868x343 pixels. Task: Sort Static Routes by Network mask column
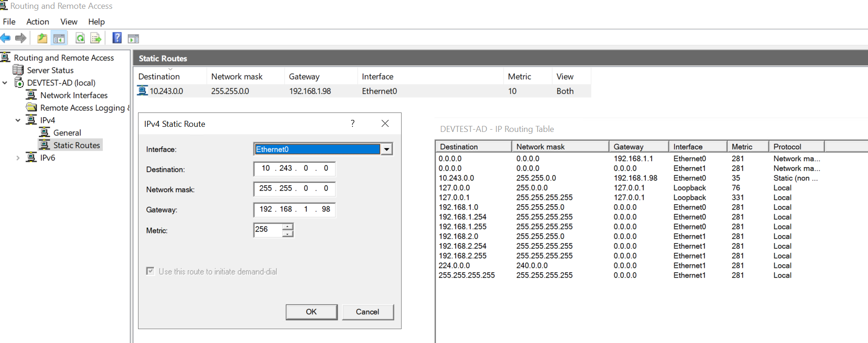tap(245, 76)
